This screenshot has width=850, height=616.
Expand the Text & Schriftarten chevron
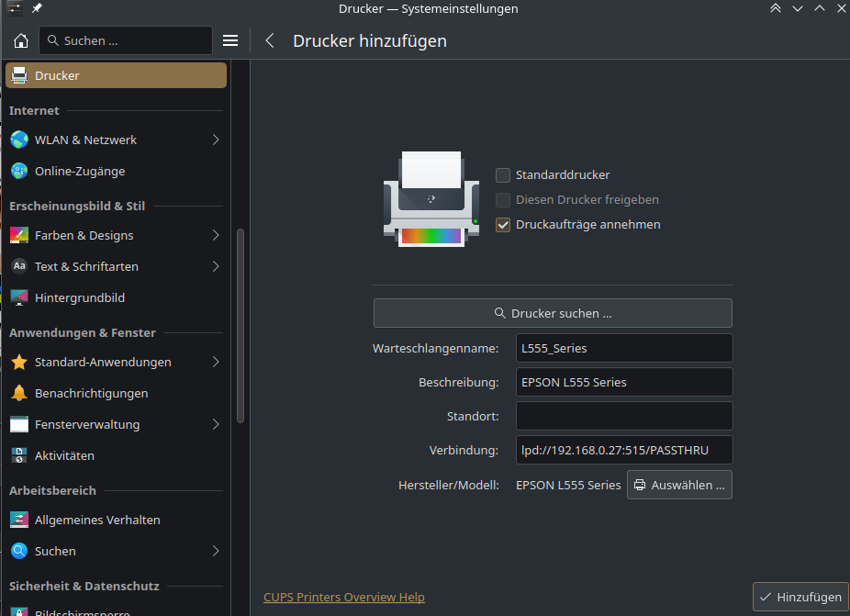coord(216,266)
